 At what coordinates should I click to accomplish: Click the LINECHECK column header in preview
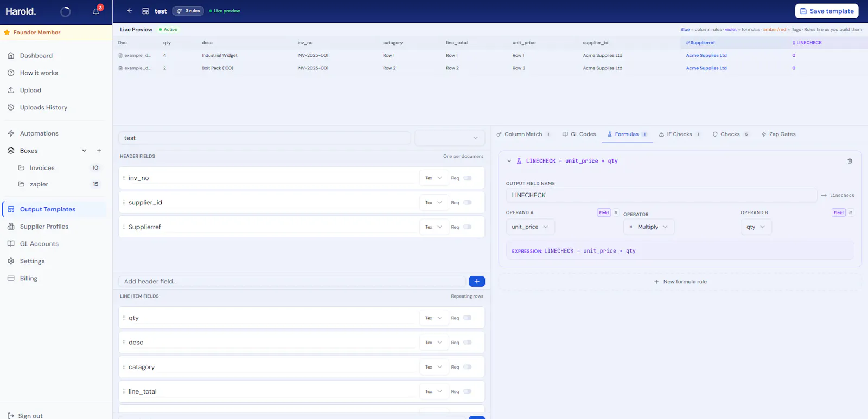click(807, 43)
